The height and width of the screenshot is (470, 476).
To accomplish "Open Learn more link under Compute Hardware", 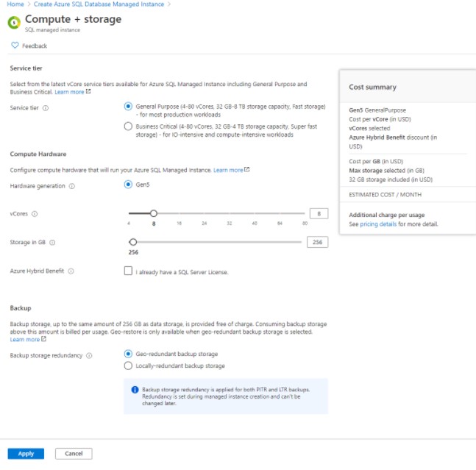I will [228, 170].
